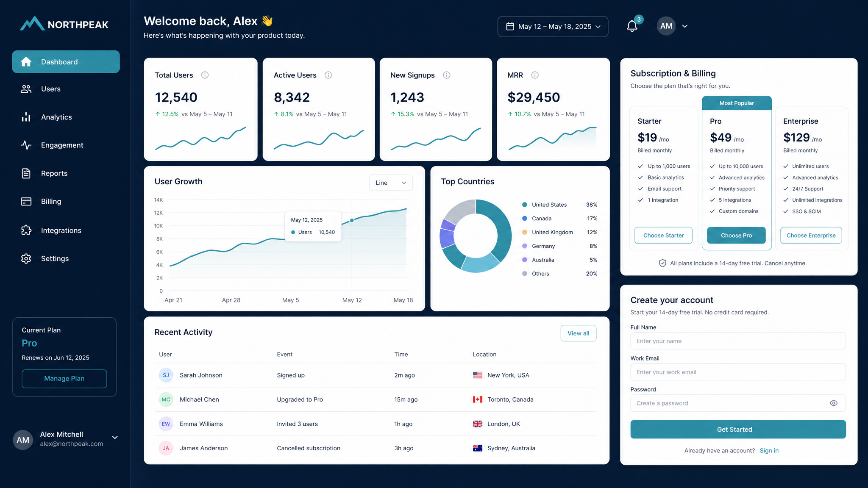Focus the Full Name input field
868x488 pixels.
[x=738, y=341]
